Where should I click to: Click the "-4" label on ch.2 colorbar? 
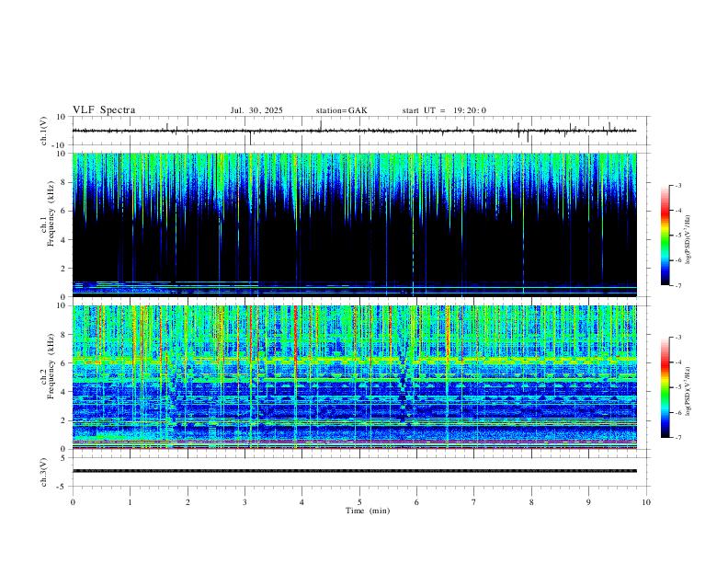pos(678,362)
